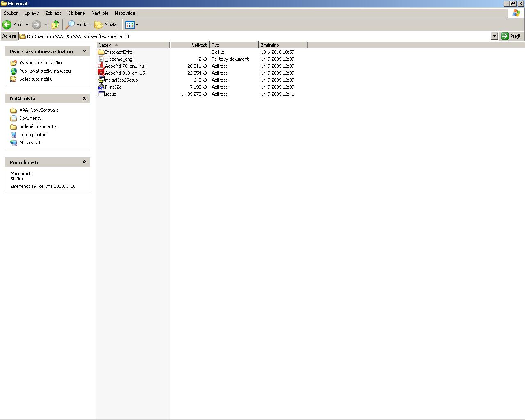
Task: Click the Up folder icon in toolbar
Action: (55, 25)
